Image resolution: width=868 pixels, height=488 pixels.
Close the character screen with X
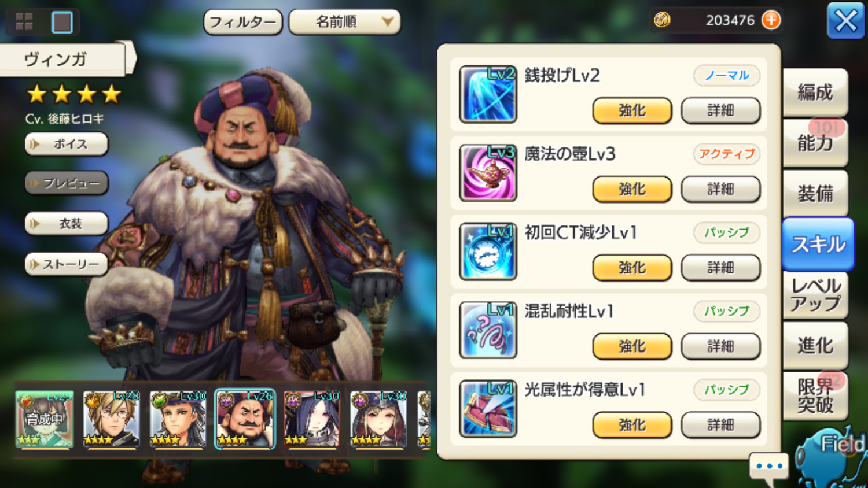(x=845, y=21)
